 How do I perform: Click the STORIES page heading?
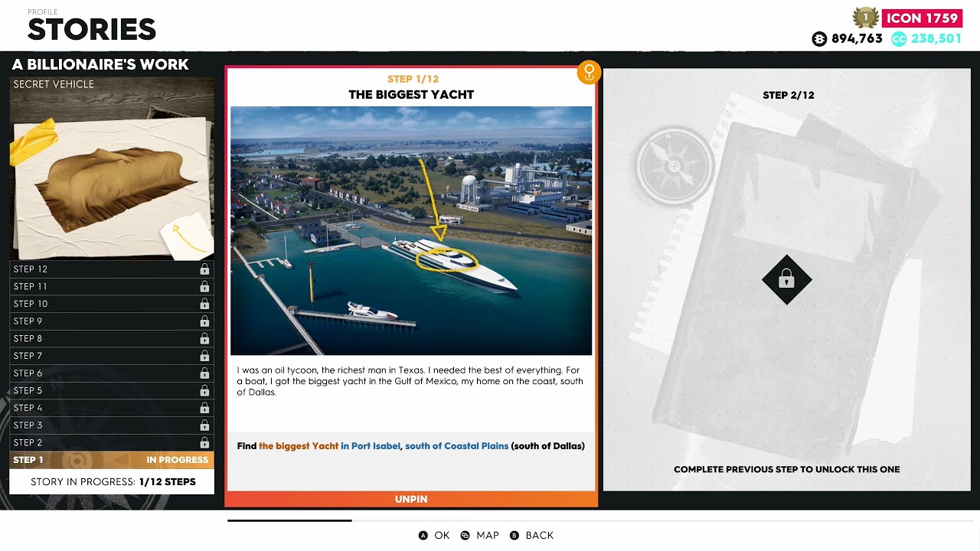92,30
